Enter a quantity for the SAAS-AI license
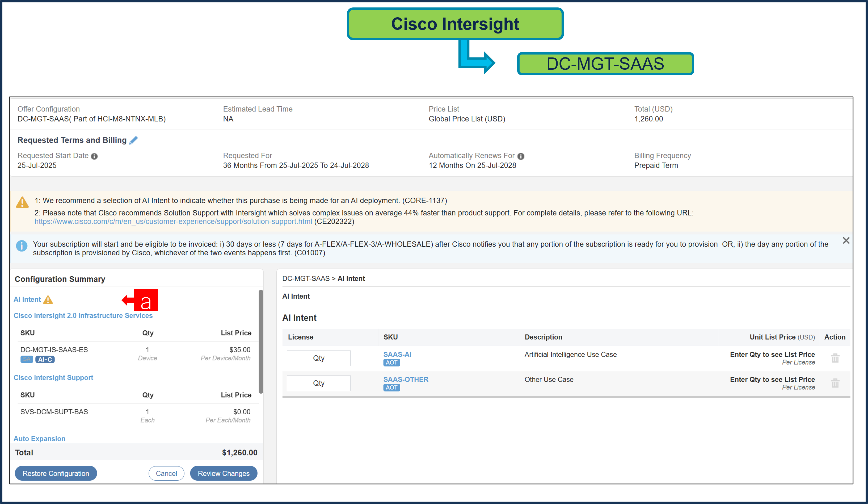868x504 pixels. coord(318,358)
